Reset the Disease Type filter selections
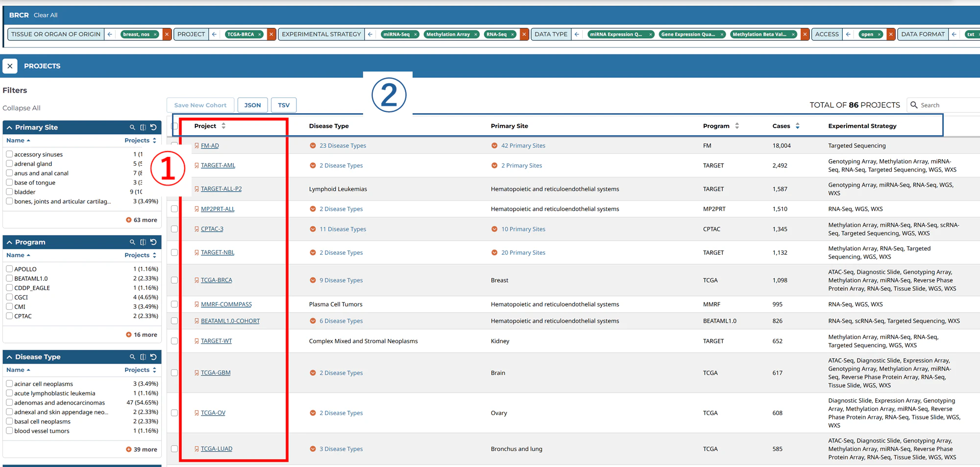Screen dimensions: 980x467 (153, 357)
